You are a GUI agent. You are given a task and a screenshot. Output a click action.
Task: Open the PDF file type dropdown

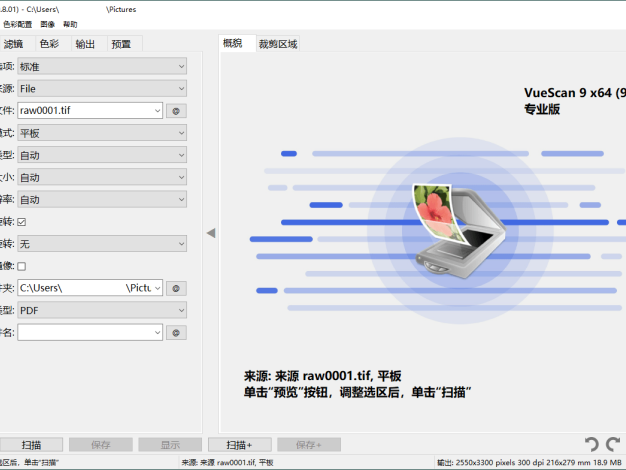pyautogui.click(x=102, y=310)
